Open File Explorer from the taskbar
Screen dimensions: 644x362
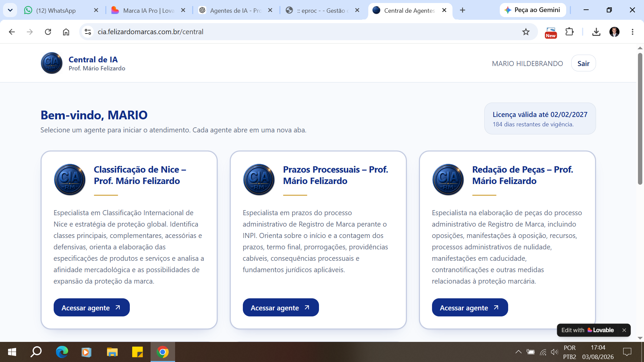[x=112, y=352]
